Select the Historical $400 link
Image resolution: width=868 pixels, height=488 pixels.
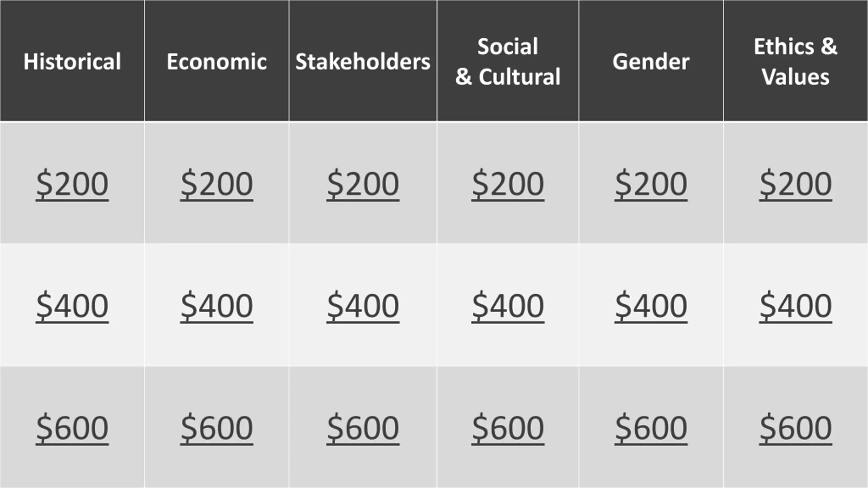[72, 306]
